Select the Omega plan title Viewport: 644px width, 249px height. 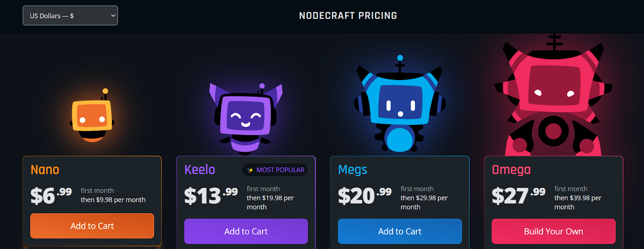(511, 170)
